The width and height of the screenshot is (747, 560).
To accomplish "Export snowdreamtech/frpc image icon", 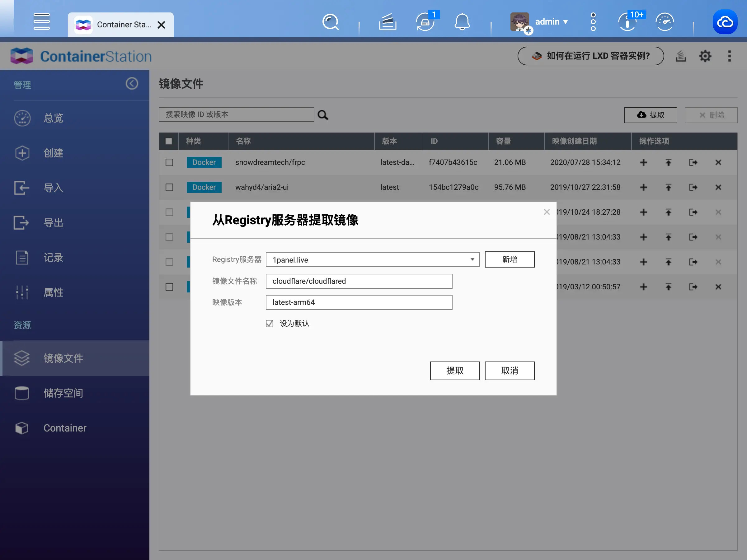I will 693,162.
